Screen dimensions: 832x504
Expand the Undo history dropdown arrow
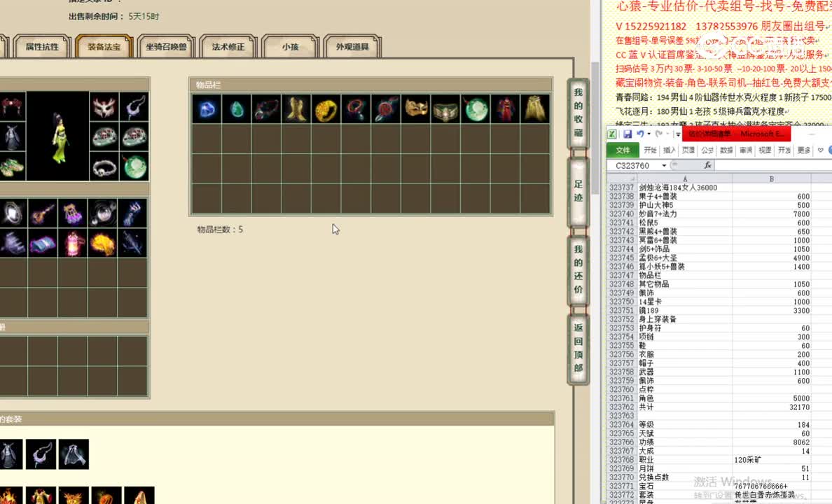coord(649,134)
